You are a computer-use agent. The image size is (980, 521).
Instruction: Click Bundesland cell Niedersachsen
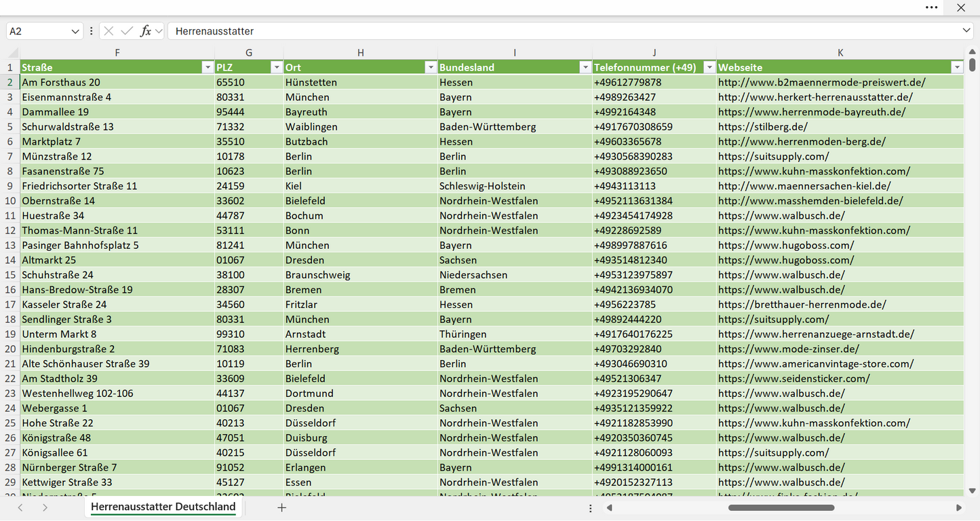coord(515,275)
